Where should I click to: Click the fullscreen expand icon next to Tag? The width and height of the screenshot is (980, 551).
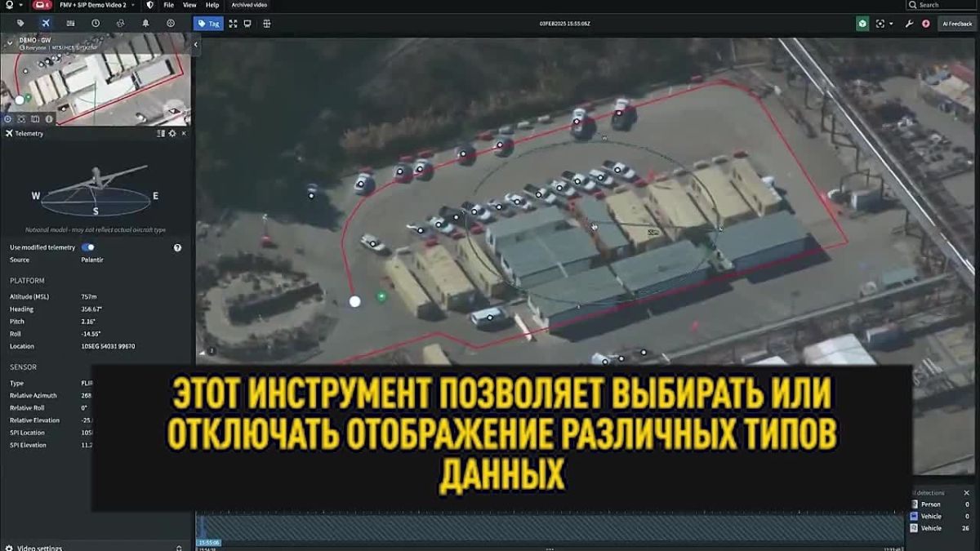pos(233,24)
